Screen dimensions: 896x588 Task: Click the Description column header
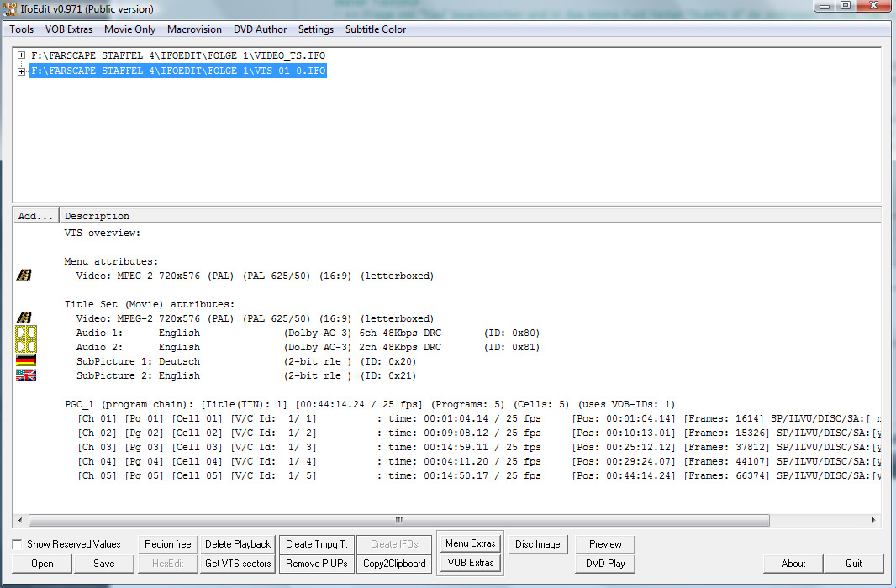point(98,216)
